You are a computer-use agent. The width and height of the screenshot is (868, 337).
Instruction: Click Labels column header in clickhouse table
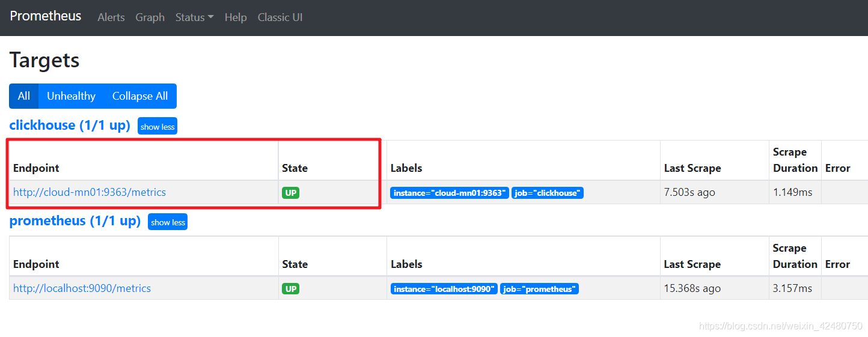pos(406,168)
